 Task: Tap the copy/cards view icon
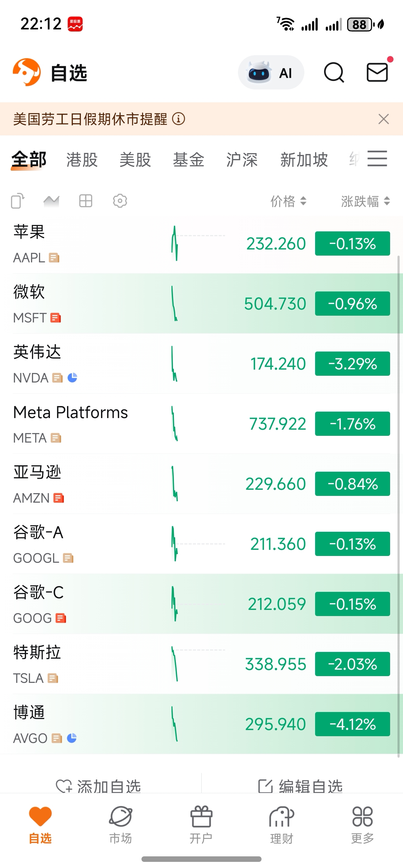[x=18, y=201]
